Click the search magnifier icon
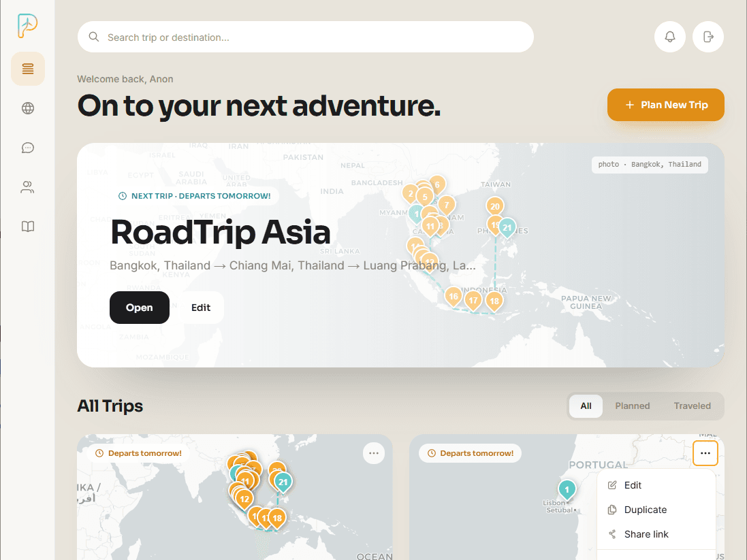The height and width of the screenshot is (560, 747). point(94,37)
